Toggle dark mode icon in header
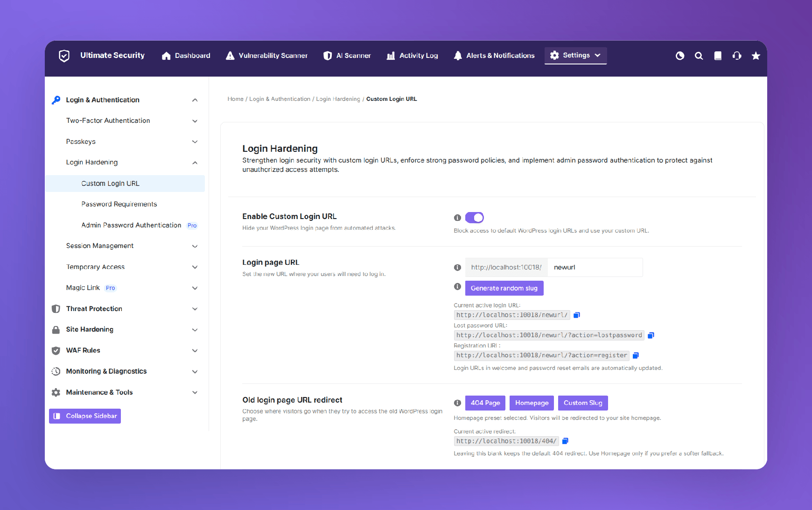Image resolution: width=812 pixels, height=510 pixels. point(680,56)
